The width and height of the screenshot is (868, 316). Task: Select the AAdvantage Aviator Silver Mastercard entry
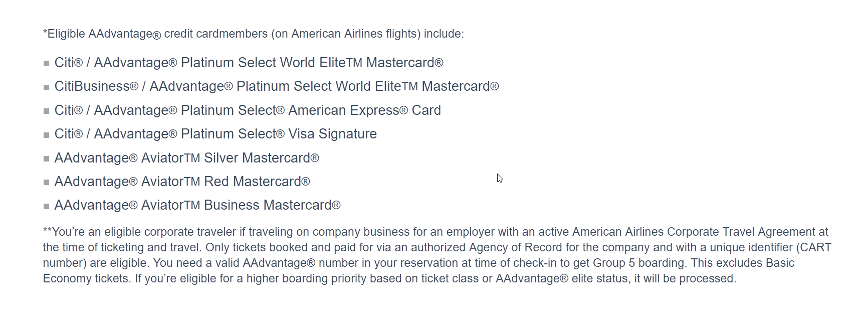[186, 158]
